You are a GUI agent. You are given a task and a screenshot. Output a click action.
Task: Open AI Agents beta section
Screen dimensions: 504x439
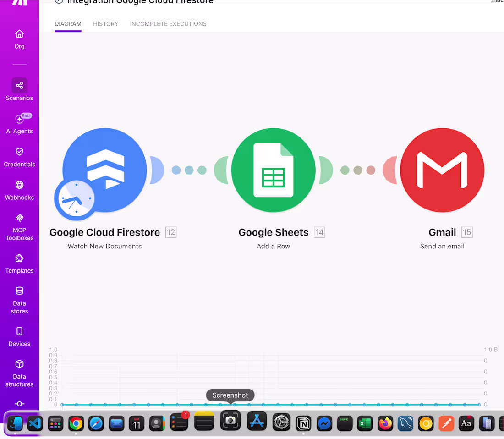tap(19, 123)
